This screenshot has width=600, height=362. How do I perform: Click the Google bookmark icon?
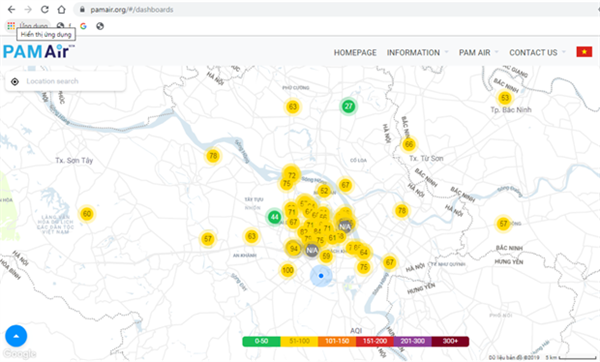(x=83, y=26)
